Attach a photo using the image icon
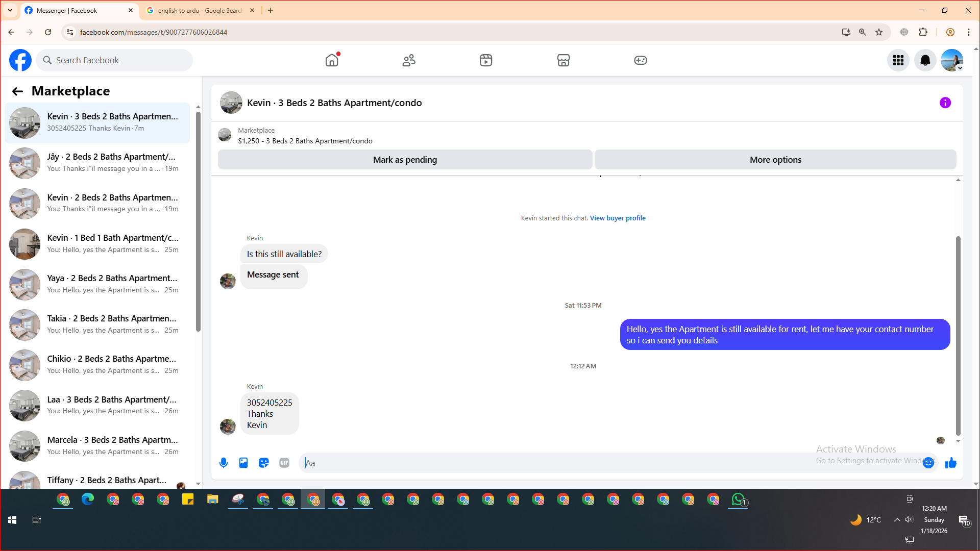Viewport: 980px width, 551px height. click(x=243, y=463)
